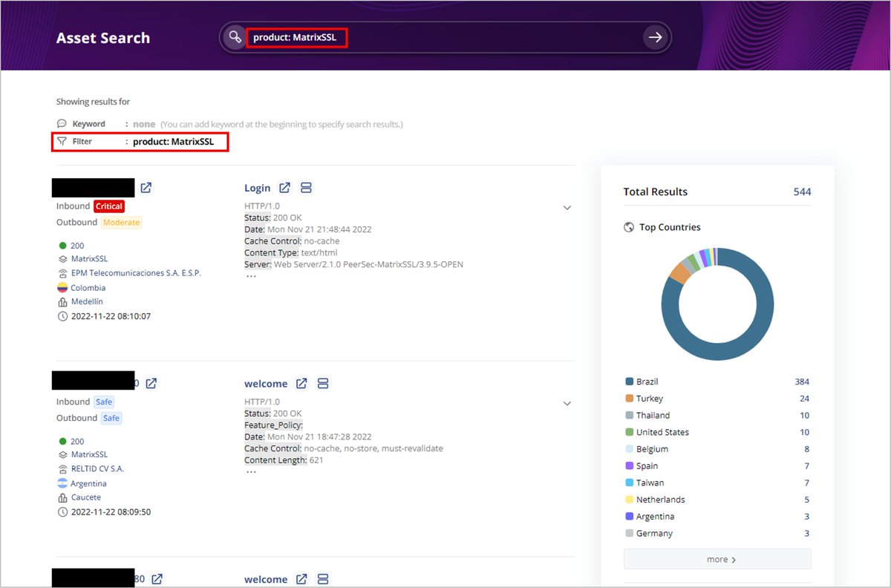Click the Argentina country link in second result

click(88, 483)
